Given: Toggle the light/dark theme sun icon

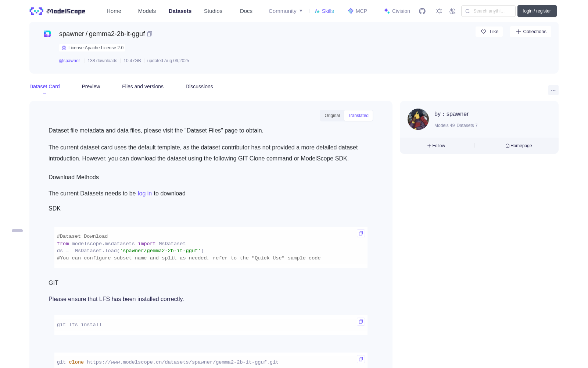Looking at the screenshot, I should coord(439,11).
